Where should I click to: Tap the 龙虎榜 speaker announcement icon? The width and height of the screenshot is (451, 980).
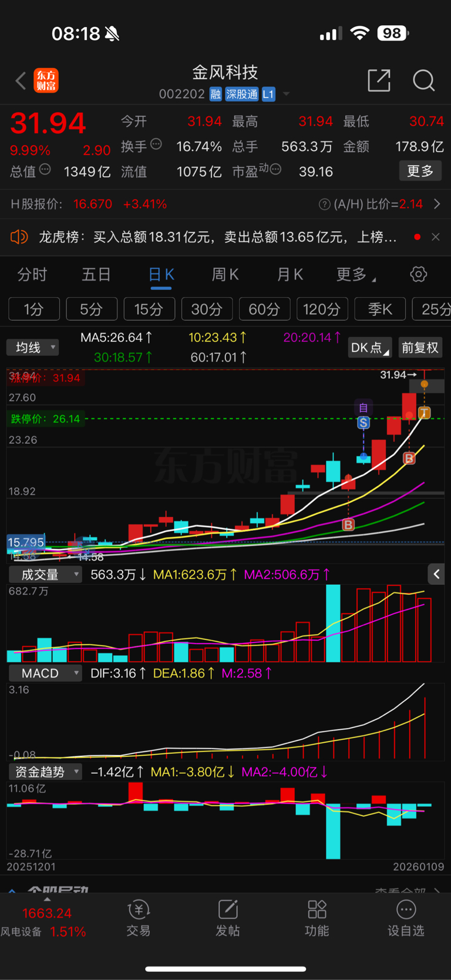(19, 237)
